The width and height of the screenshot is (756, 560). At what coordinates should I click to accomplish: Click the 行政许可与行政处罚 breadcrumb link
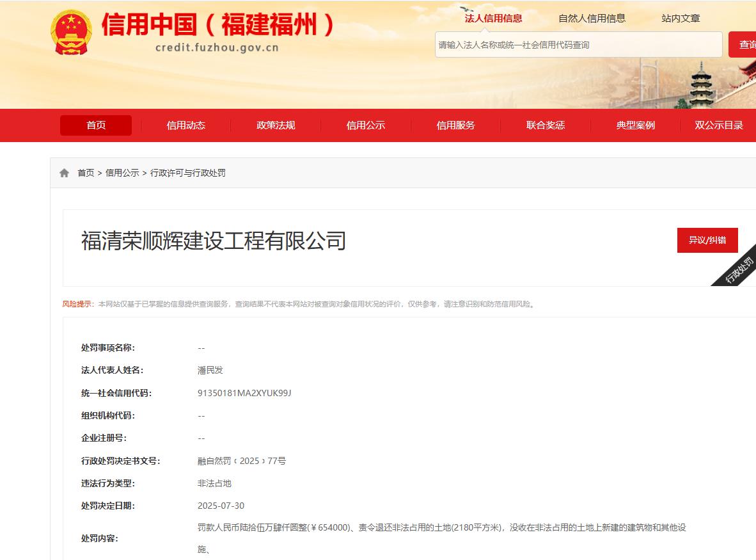[x=188, y=173]
